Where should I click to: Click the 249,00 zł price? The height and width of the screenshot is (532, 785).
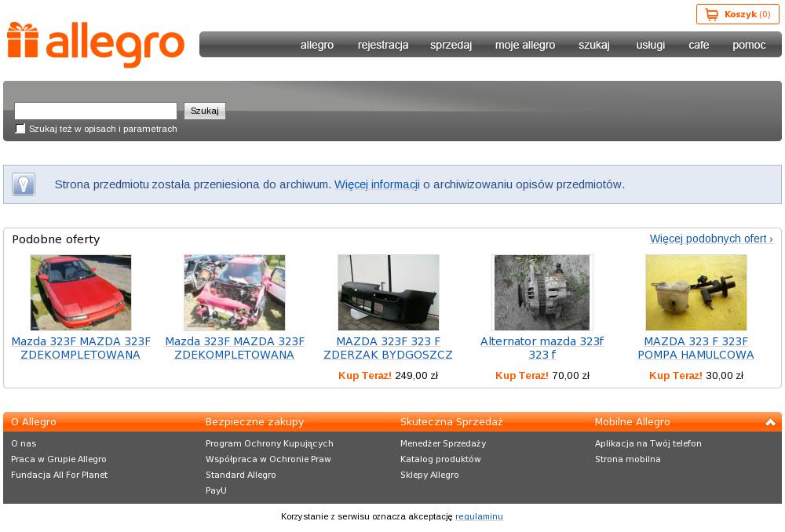point(417,375)
